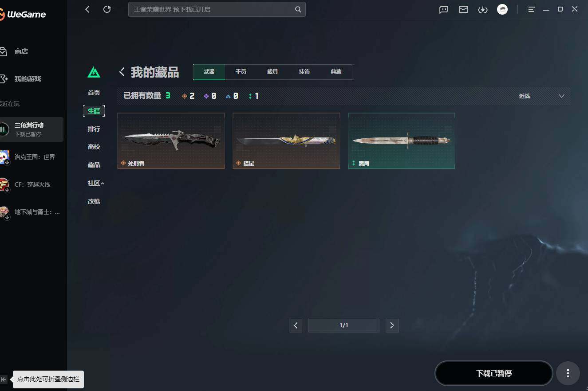The image size is (588, 391).
Task: Filter by blue rarity showing 0
Action: tap(232, 96)
